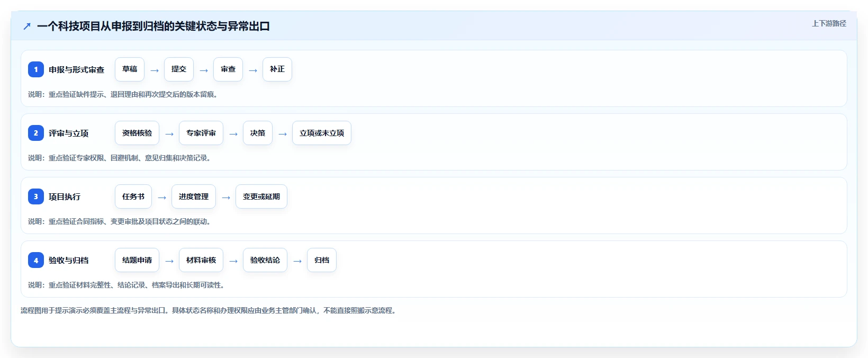Select the 提交 state chip
Image resolution: width=868 pixels, height=358 pixels.
pos(179,69)
